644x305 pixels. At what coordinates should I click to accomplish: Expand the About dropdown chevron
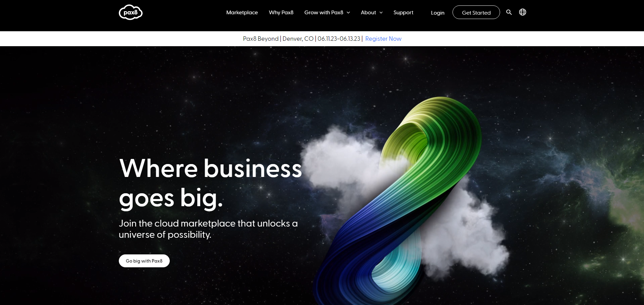point(381,13)
